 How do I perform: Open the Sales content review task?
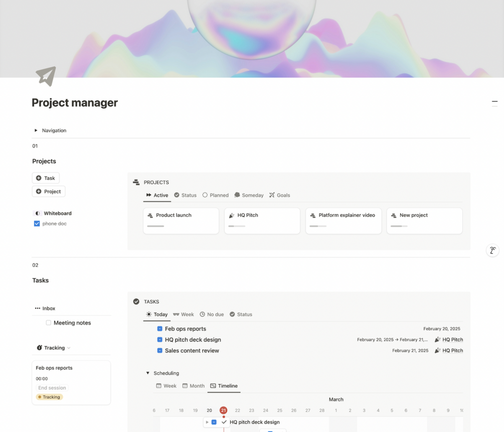pyautogui.click(x=192, y=351)
